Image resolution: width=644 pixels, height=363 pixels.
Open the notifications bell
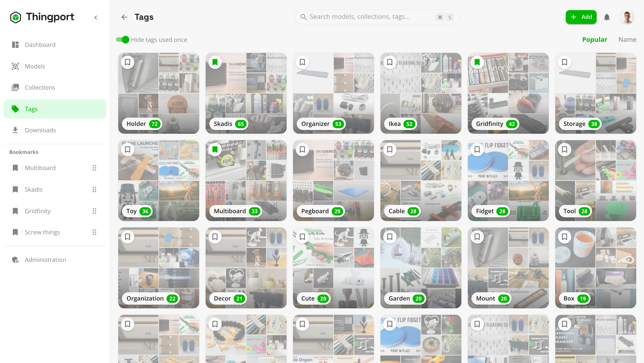click(607, 17)
